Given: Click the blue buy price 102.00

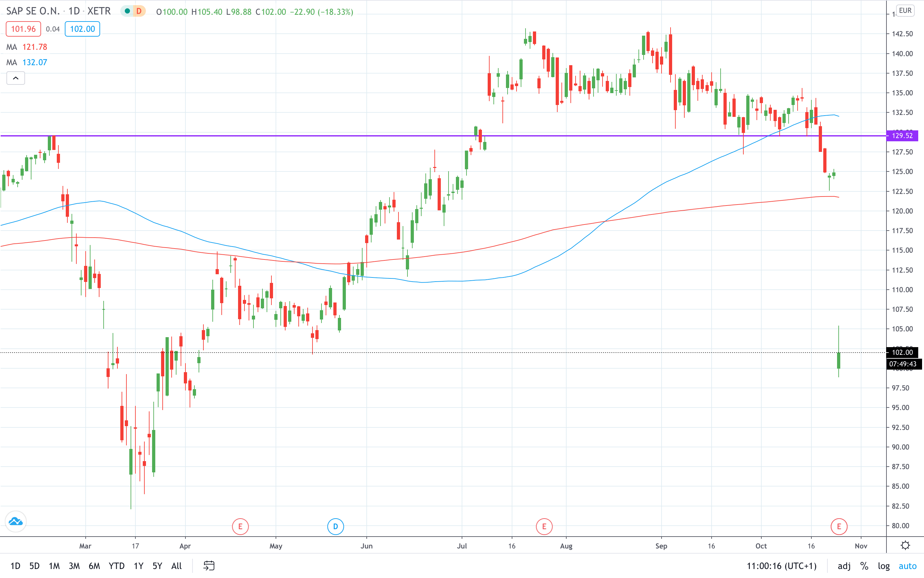Looking at the screenshot, I should pyautogui.click(x=82, y=29).
